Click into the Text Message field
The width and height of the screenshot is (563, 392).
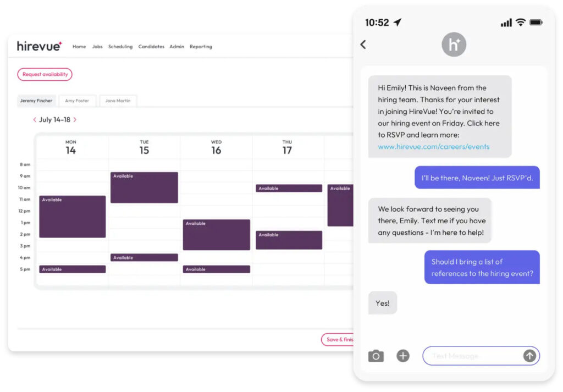tap(473, 356)
